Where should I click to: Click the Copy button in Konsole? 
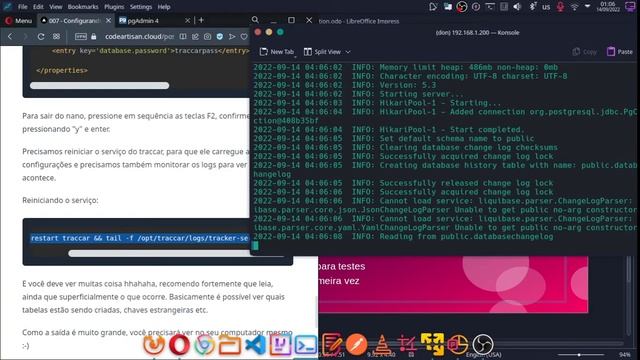[584, 52]
